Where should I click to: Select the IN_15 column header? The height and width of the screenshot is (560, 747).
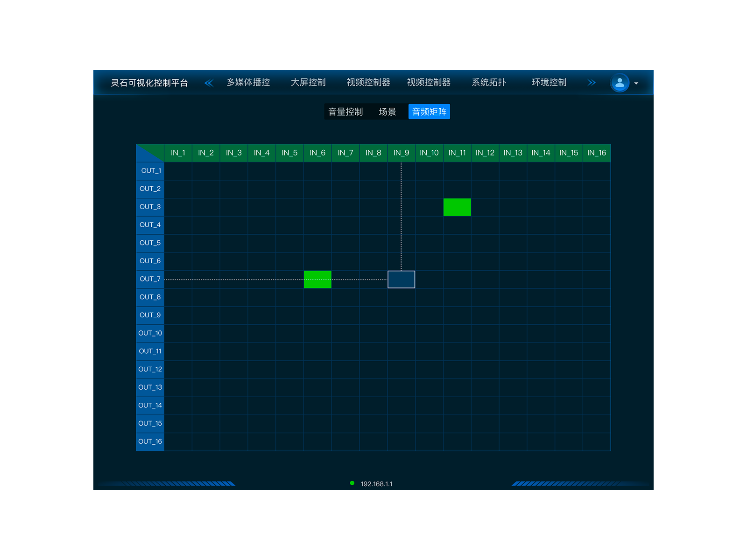569,153
